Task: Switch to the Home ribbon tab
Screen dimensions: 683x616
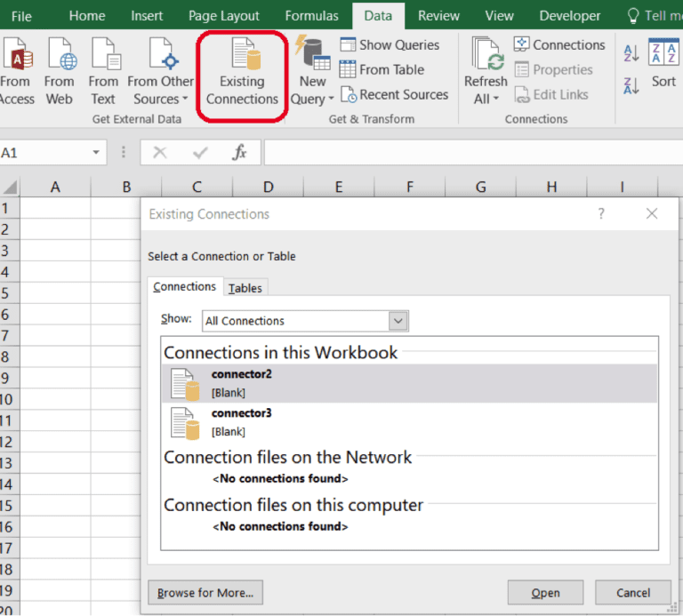Action: click(x=87, y=16)
